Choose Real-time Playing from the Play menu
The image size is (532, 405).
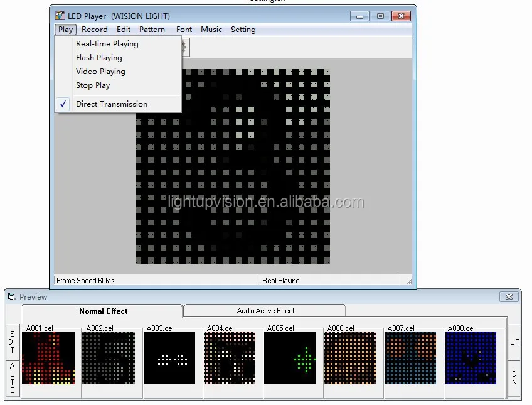click(107, 44)
